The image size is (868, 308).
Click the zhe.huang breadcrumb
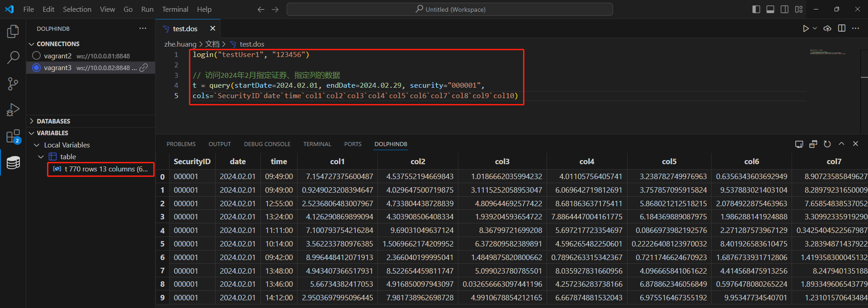pyautogui.click(x=180, y=44)
